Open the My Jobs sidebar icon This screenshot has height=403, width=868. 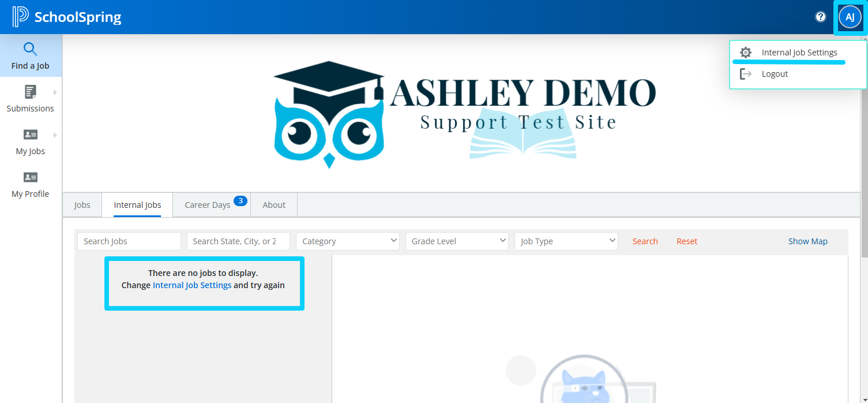30,134
